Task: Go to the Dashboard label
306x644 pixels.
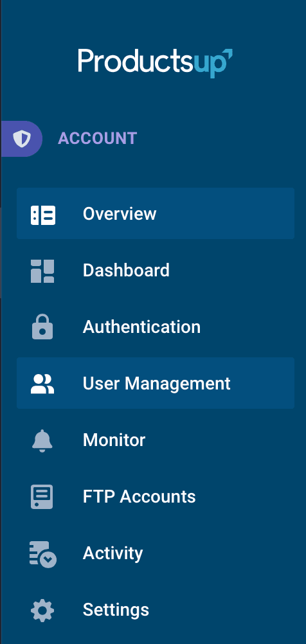Action: pyautogui.click(x=126, y=270)
